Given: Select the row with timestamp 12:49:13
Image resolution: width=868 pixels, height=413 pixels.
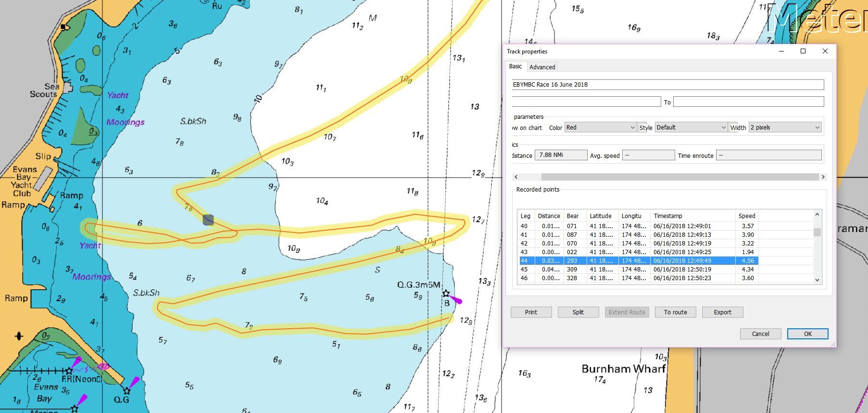Looking at the screenshot, I should pos(638,235).
